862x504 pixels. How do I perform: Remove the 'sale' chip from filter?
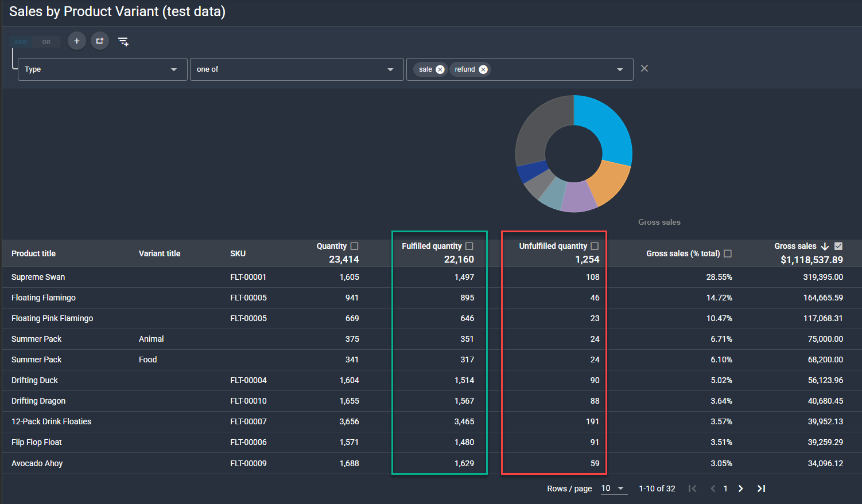tap(440, 69)
